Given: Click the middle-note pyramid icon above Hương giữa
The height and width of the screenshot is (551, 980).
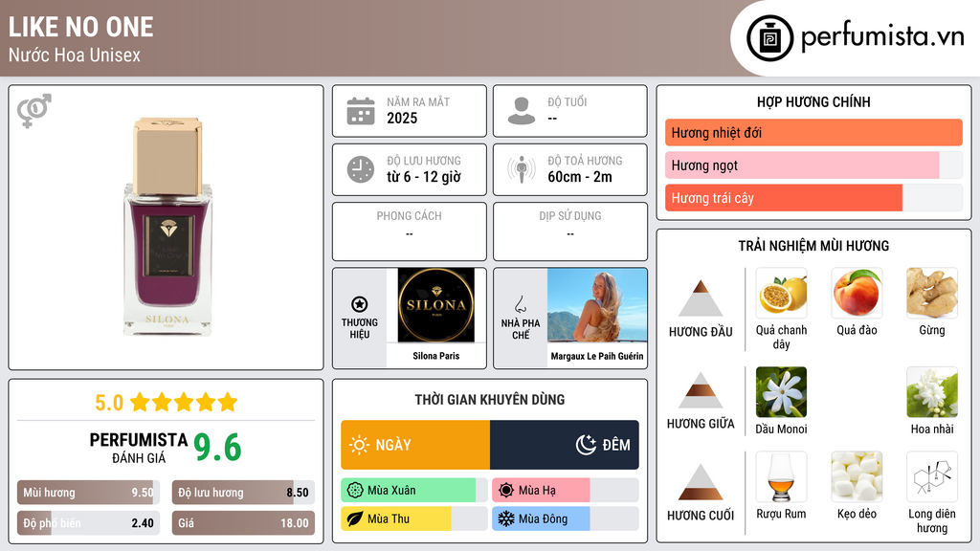Looking at the screenshot, I should click(701, 390).
